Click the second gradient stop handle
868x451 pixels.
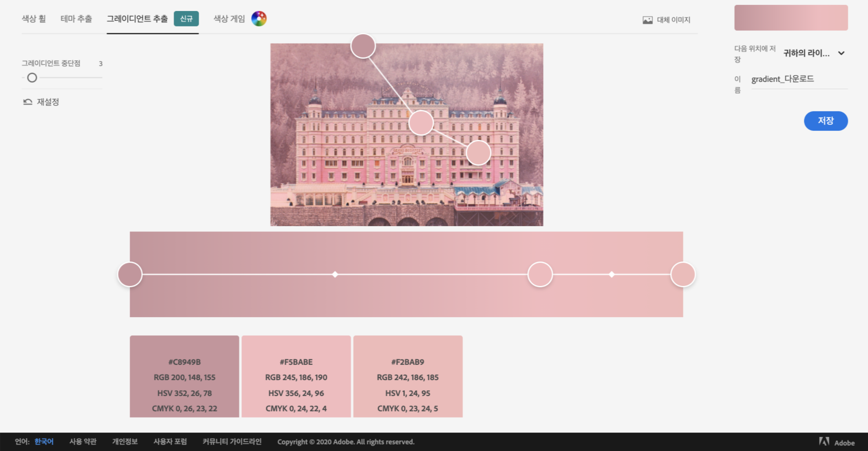tap(540, 275)
